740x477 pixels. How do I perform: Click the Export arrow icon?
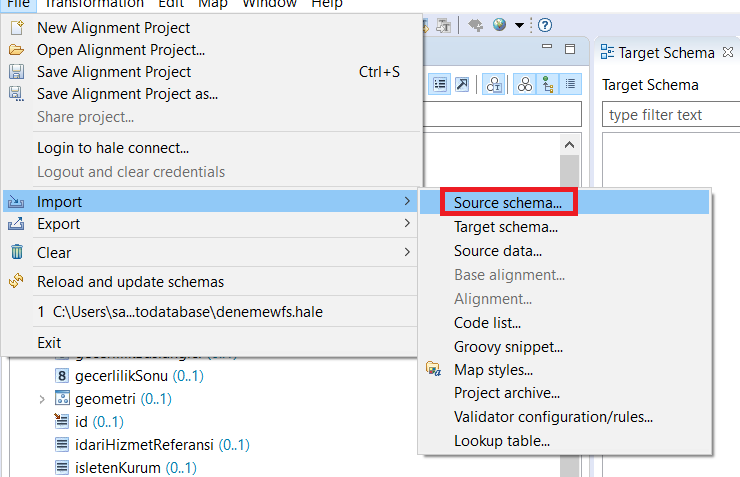pyautogui.click(x=16, y=224)
